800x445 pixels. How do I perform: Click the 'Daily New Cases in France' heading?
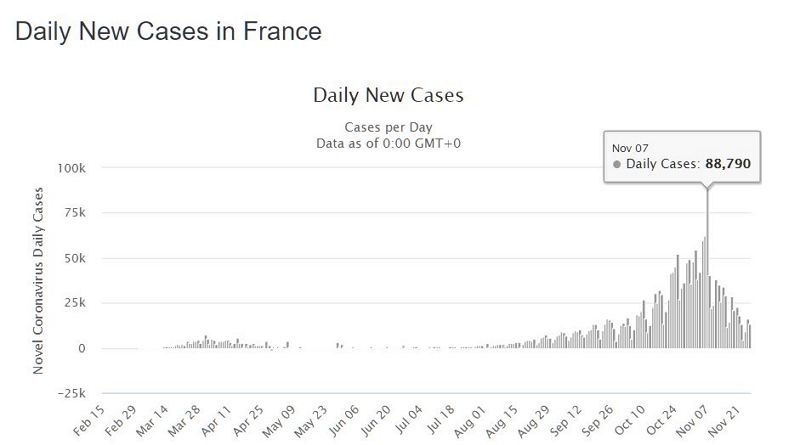point(168,32)
